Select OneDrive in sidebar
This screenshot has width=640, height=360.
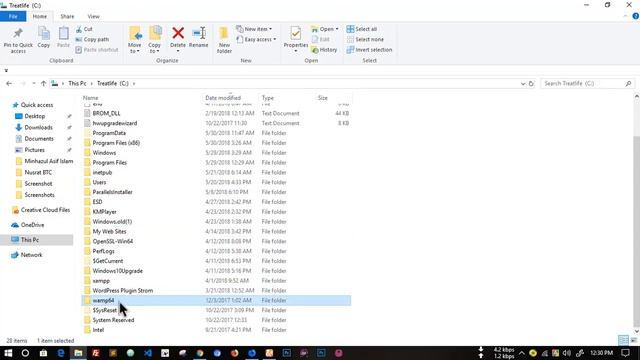[x=32, y=225]
